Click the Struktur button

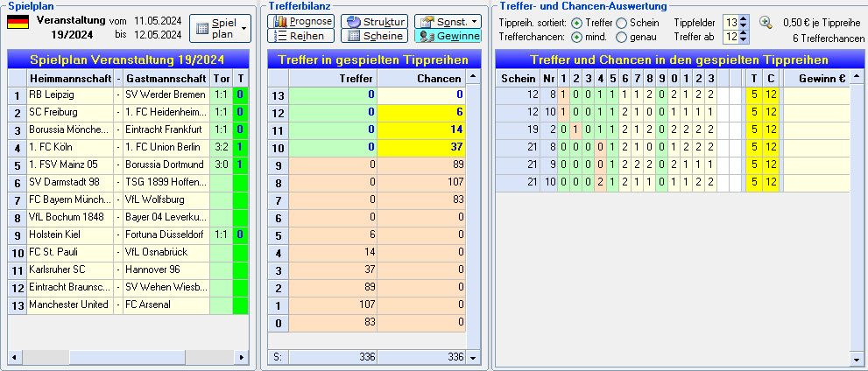pos(374,22)
